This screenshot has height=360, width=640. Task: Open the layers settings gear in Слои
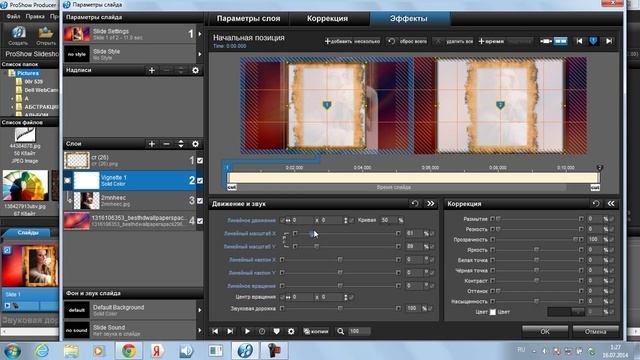point(196,144)
